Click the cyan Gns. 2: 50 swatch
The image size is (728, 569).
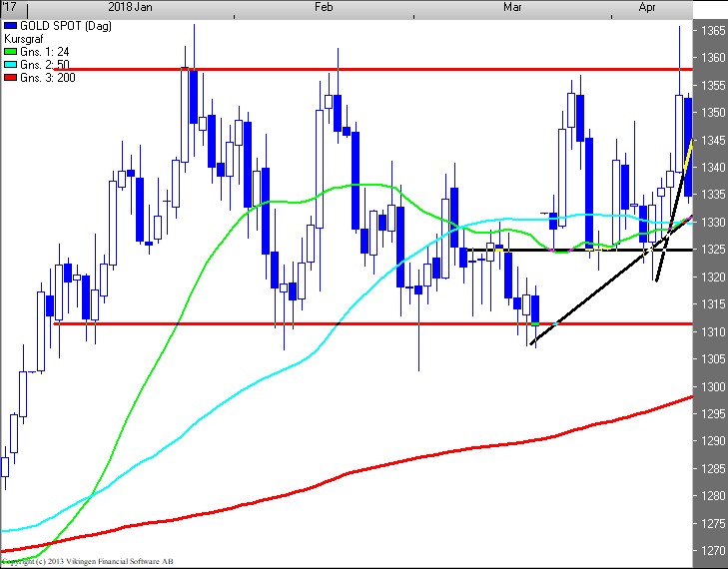(x=11, y=65)
